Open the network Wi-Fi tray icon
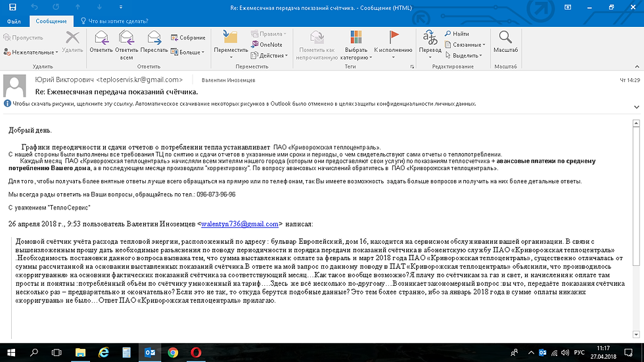 [x=554, y=353]
